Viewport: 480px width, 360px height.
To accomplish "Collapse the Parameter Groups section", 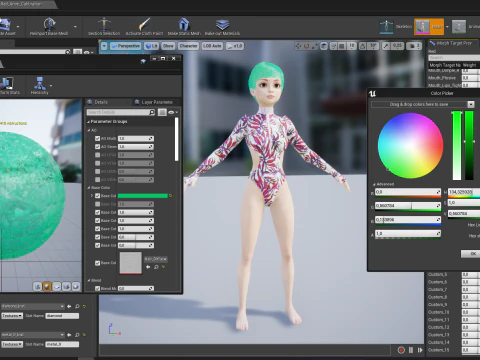I will [x=88, y=122].
